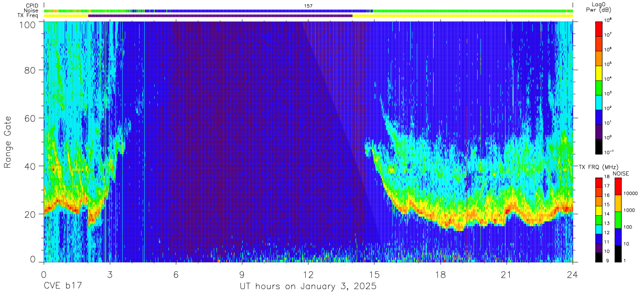This screenshot has height=297, width=644.
Task: Click the 'CPID' label at top left
Action: click(31, 5)
